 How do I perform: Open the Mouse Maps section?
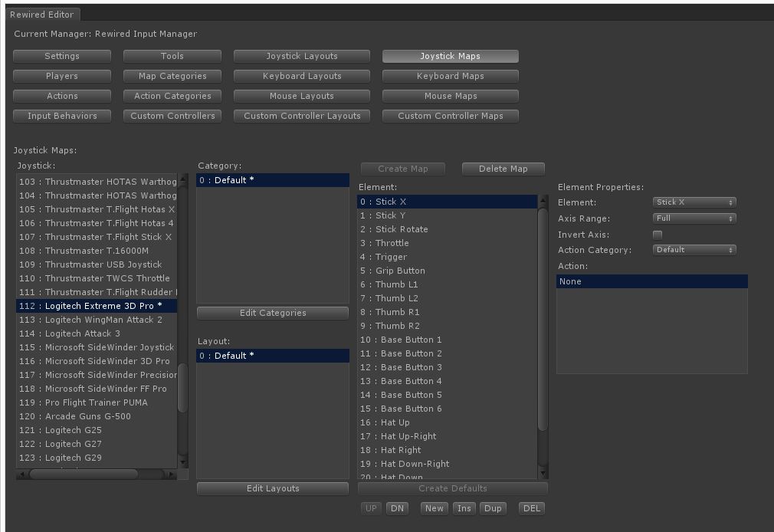(450, 96)
